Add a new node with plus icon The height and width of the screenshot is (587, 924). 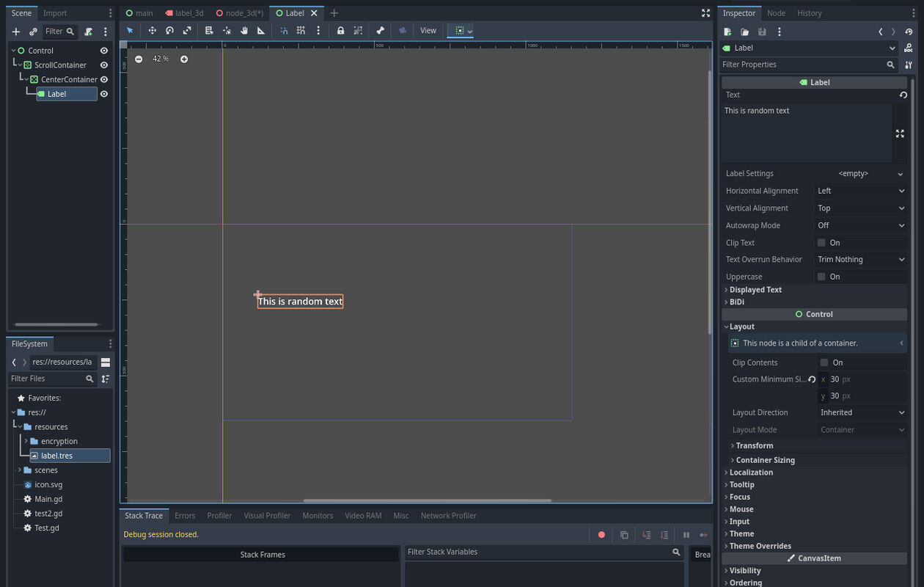click(15, 32)
